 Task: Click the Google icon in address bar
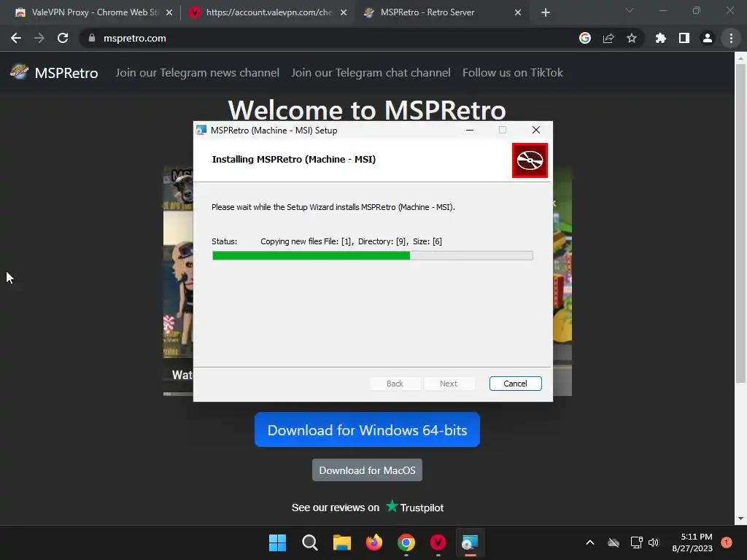tap(585, 38)
